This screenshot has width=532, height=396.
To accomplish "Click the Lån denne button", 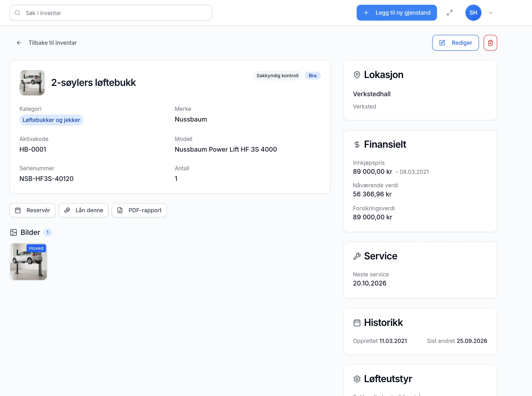I will pyautogui.click(x=83, y=210).
